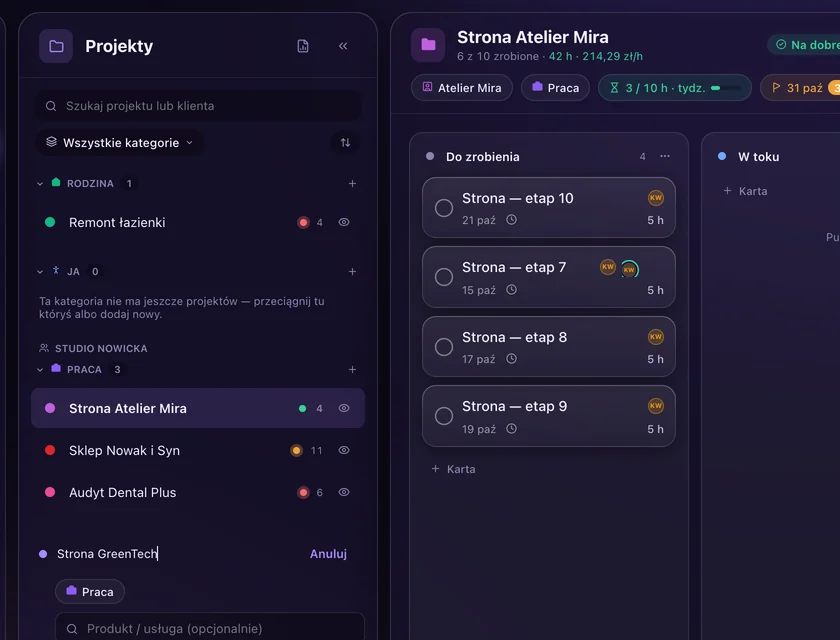Select the Sklep Nowak i Syn project
Image resolution: width=840 pixels, height=640 pixels.
(x=198, y=450)
